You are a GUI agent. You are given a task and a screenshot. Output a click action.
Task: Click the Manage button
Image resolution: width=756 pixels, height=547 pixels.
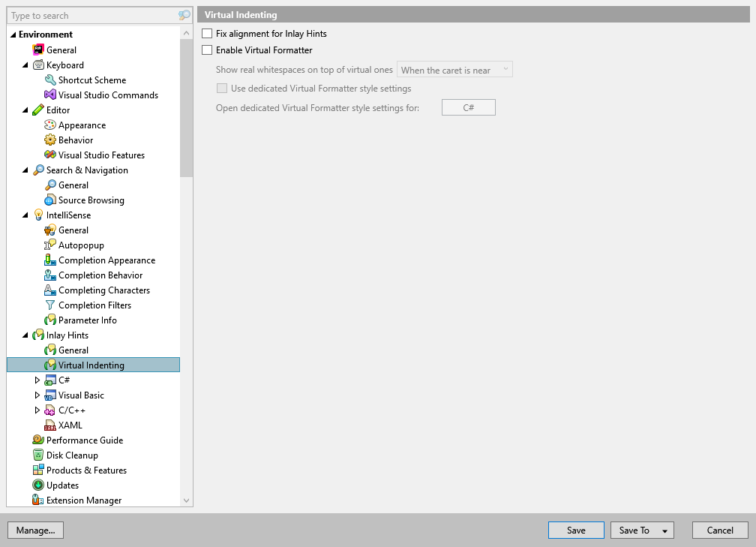[34, 530]
